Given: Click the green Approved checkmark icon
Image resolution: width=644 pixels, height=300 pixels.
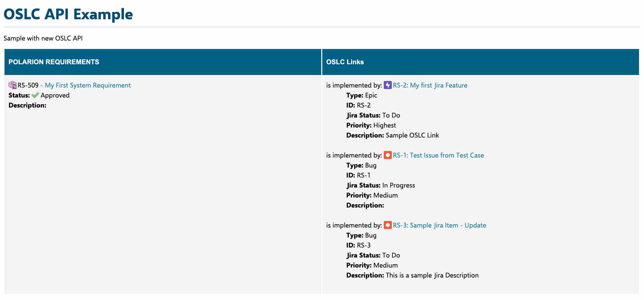Looking at the screenshot, I should pyautogui.click(x=35, y=95).
